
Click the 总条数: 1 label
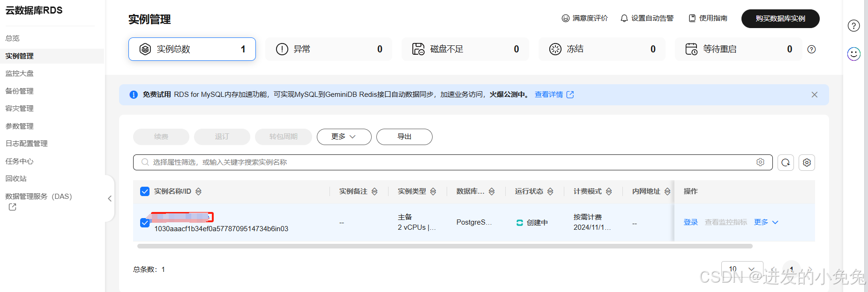[x=149, y=270]
